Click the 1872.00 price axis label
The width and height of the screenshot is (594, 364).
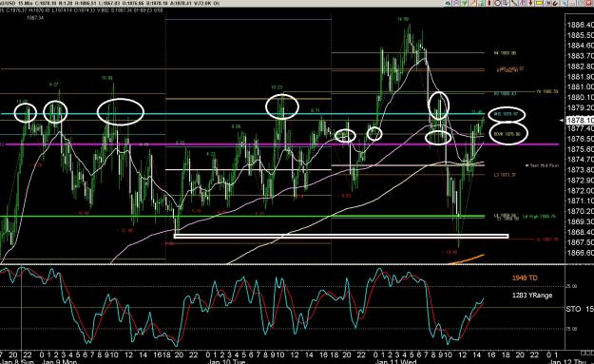[x=580, y=190]
